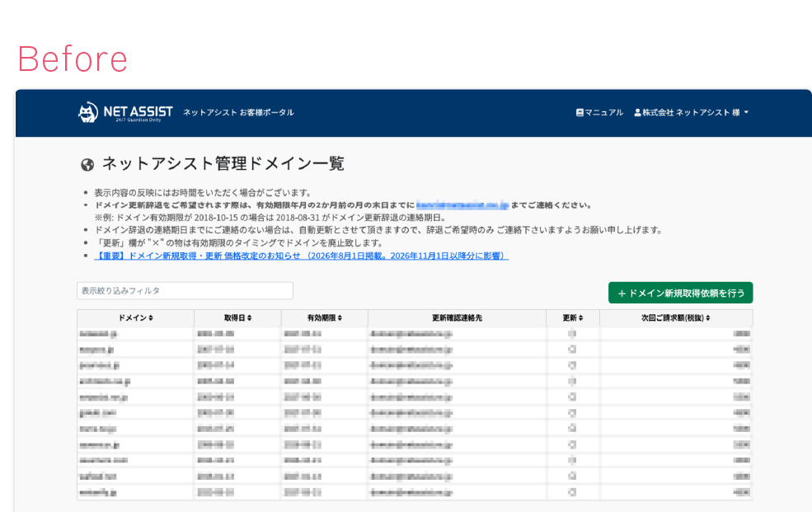The width and height of the screenshot is (812, 512).
Task: Click the NET ASSIST logo
Action: 125,112
